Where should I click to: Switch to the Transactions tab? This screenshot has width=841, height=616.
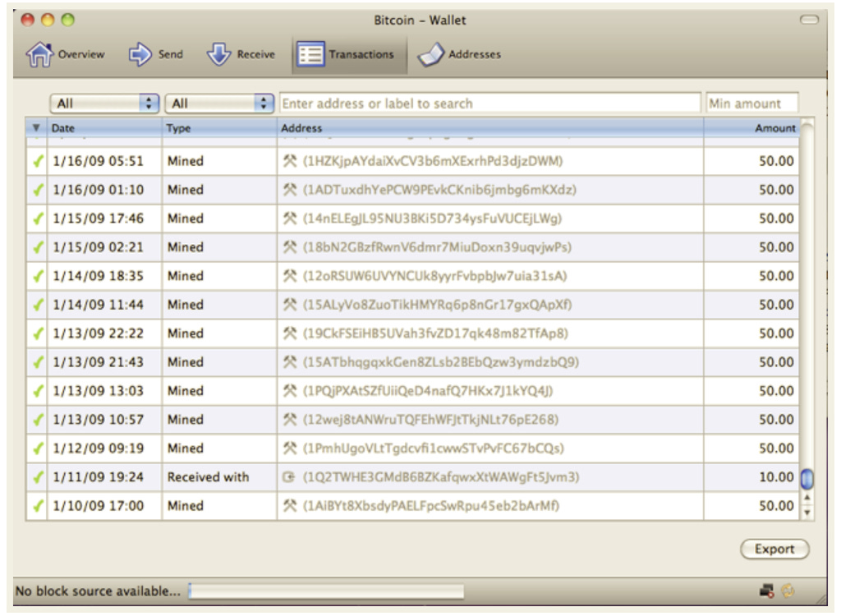349,55
